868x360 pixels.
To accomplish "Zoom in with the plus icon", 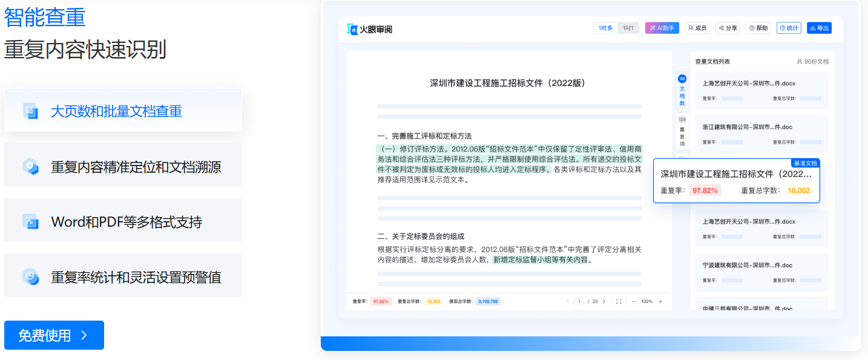I will [x=660, y=301].
